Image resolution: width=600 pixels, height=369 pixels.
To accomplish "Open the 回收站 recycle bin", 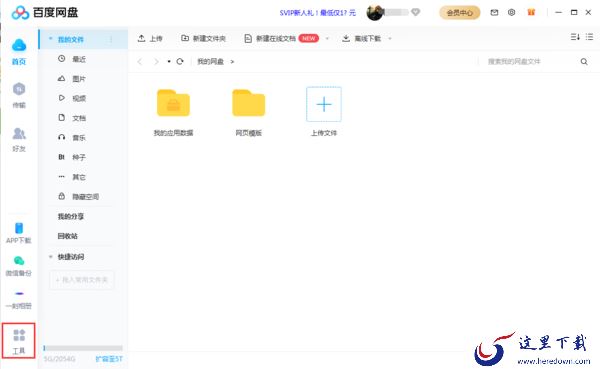I will tap(68, 236).
